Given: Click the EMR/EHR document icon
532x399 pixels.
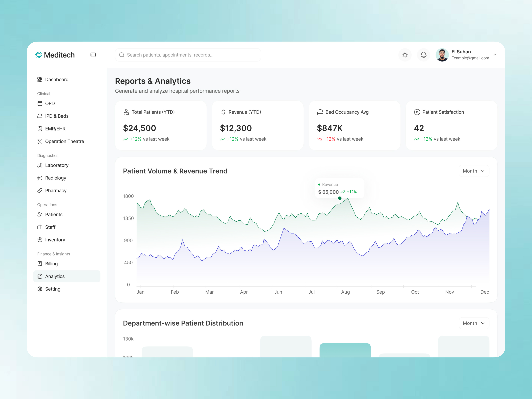Looking at the screenshot, I should click(40, 129).
